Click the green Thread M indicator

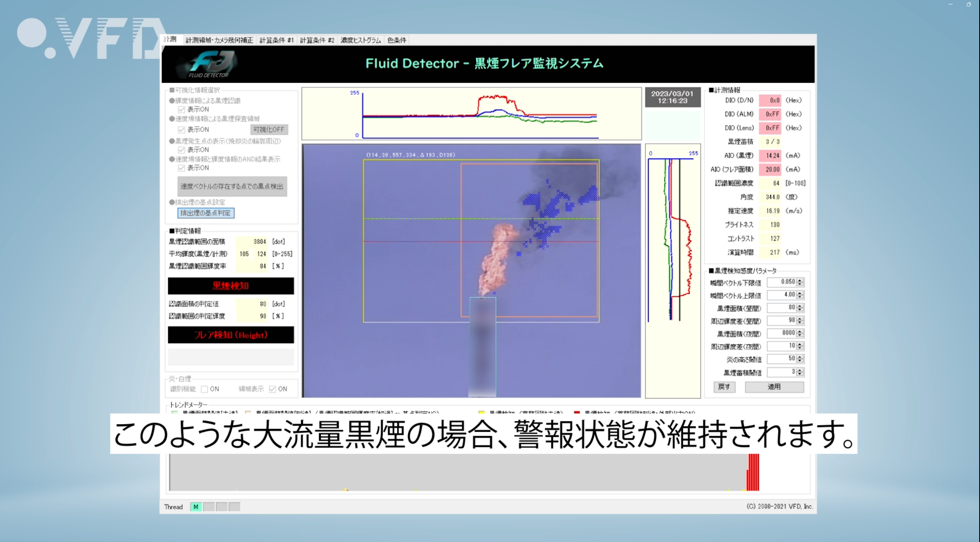196,507
